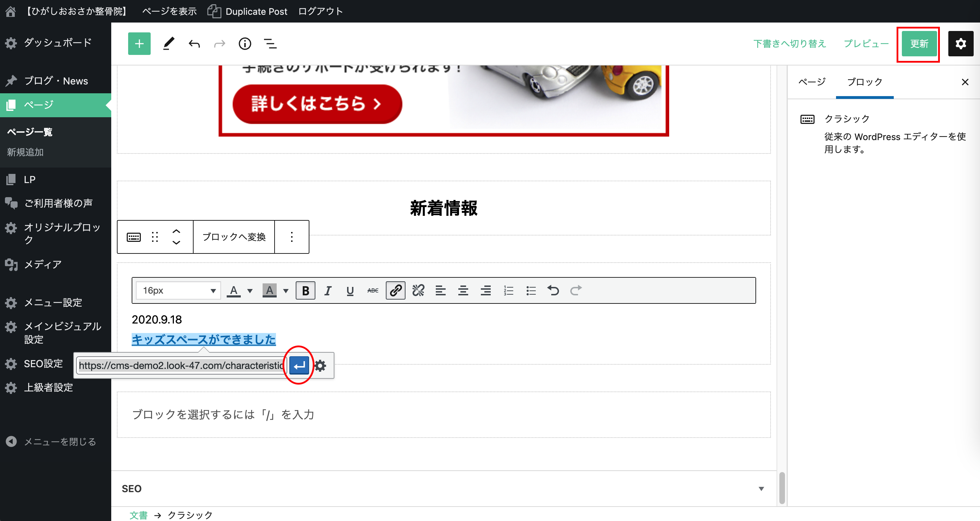Expand the SEO metabox panel

coord(761,488)
